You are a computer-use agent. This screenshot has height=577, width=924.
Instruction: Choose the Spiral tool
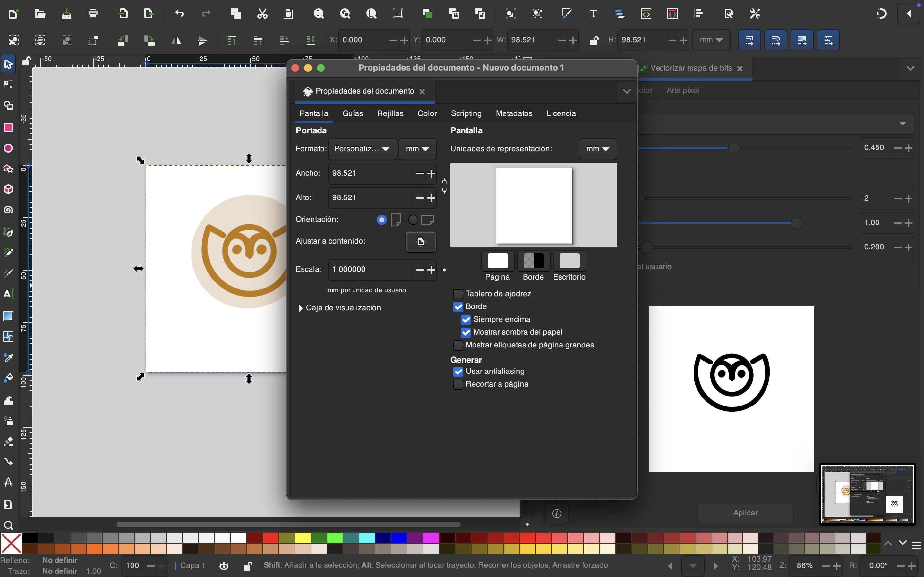tap(8, 210)
